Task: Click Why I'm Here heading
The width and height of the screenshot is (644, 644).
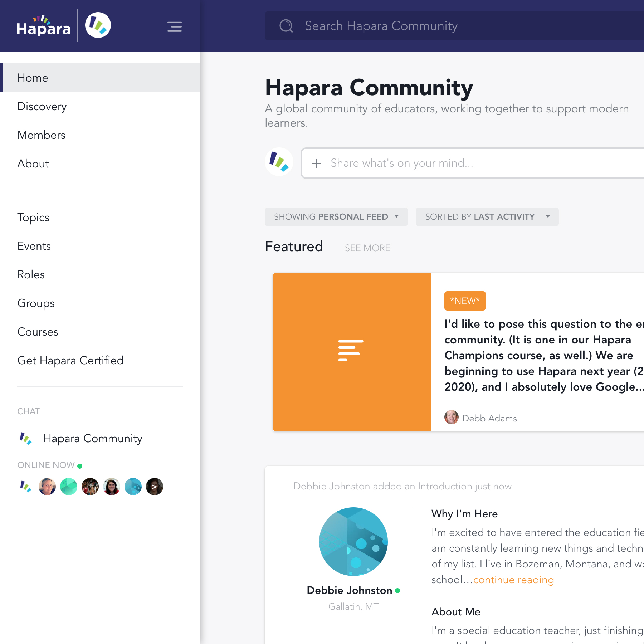Action: (x=464, y=514)
